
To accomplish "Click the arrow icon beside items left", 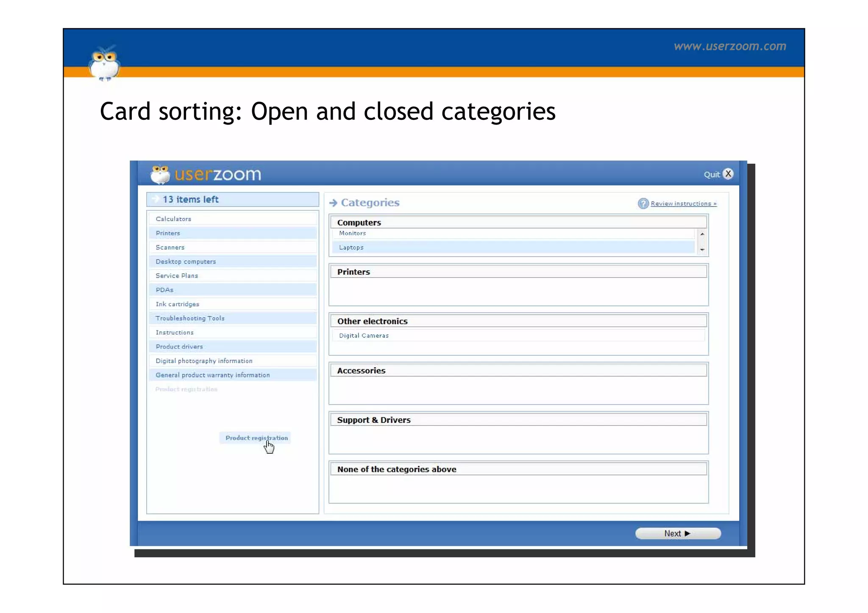I will [155, 199].
